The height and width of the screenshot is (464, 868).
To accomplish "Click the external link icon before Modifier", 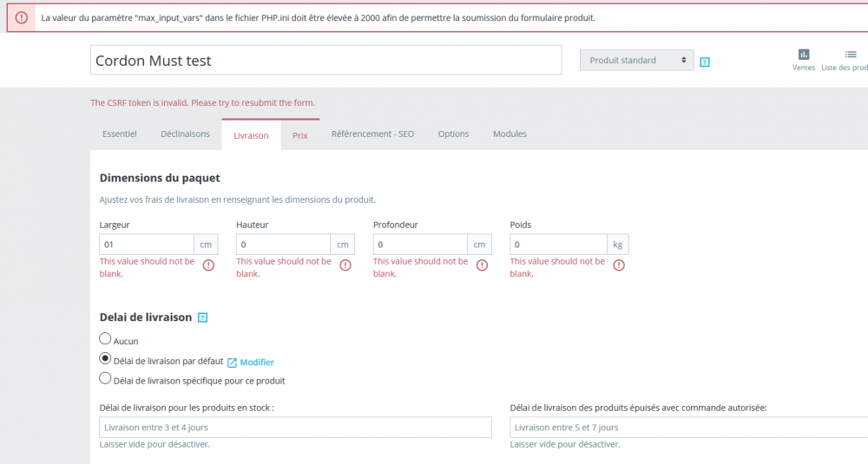I will point(232,363).
